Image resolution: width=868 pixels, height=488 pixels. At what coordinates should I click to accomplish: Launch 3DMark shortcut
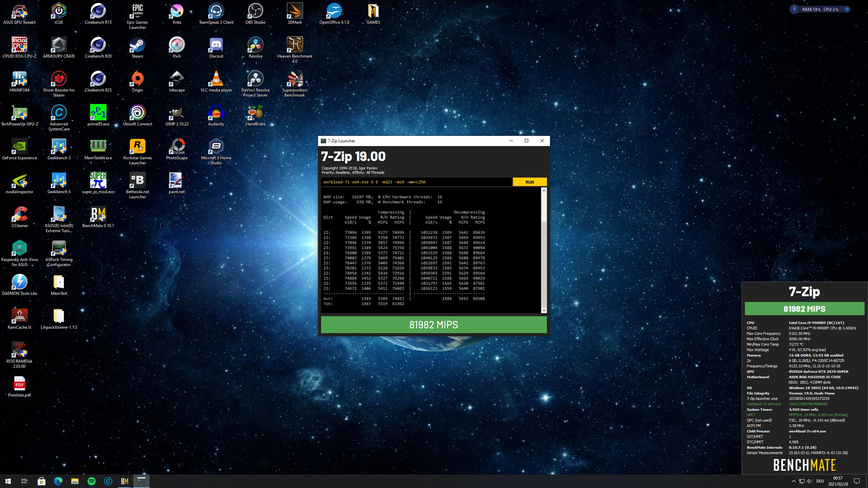pyautogui.click(x=295, y=14)
